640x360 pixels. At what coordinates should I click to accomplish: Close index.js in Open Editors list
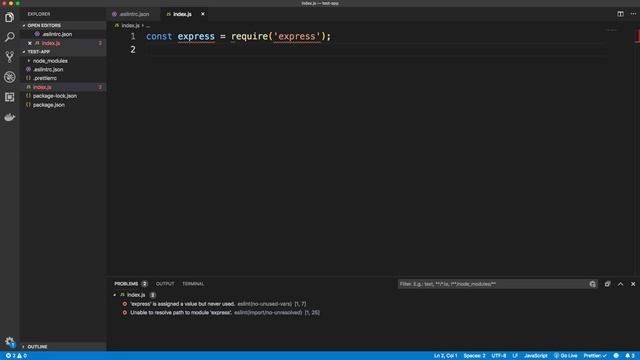tap(30, 43)
